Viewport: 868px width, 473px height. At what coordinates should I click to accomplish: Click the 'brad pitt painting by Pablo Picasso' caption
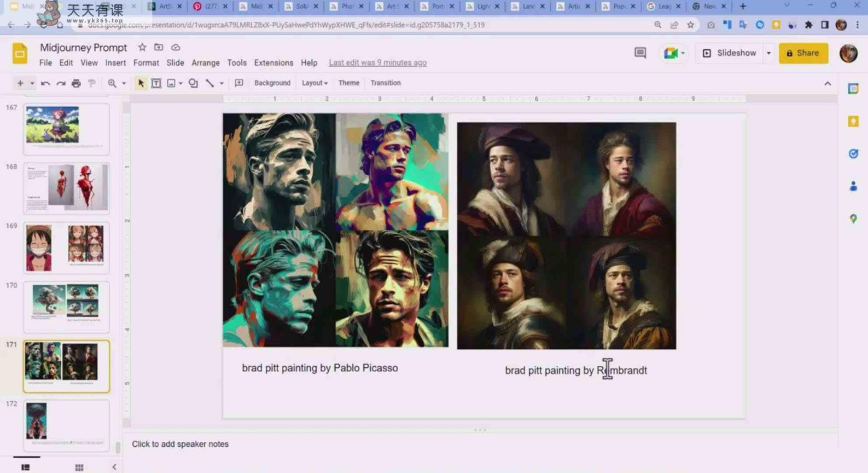pyautogui.click(x=320, y=368)
